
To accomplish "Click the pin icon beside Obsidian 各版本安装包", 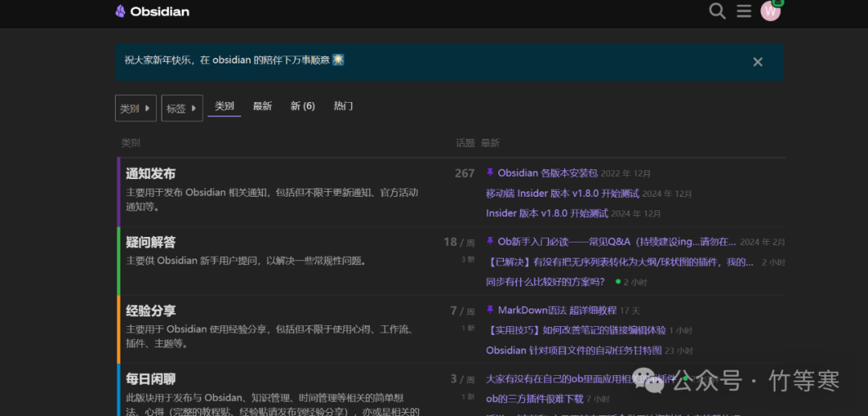I will pos(490,173).
